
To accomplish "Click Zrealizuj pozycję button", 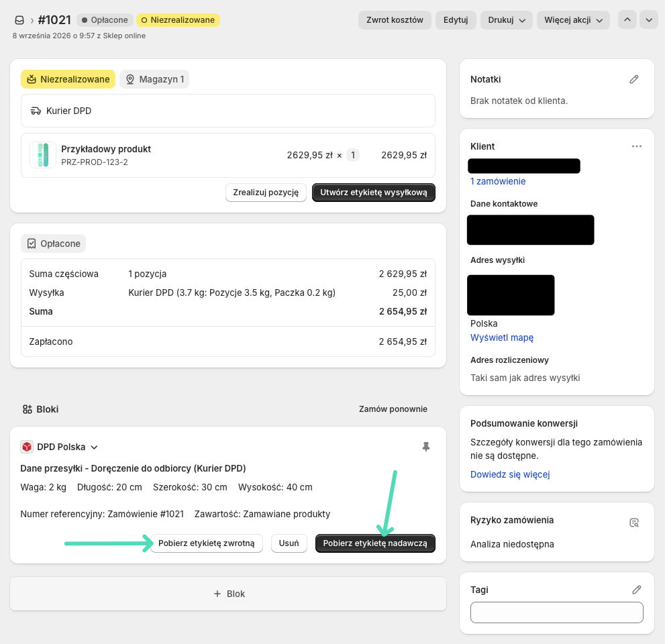I will pyautogui.click(x=266, y=193).
